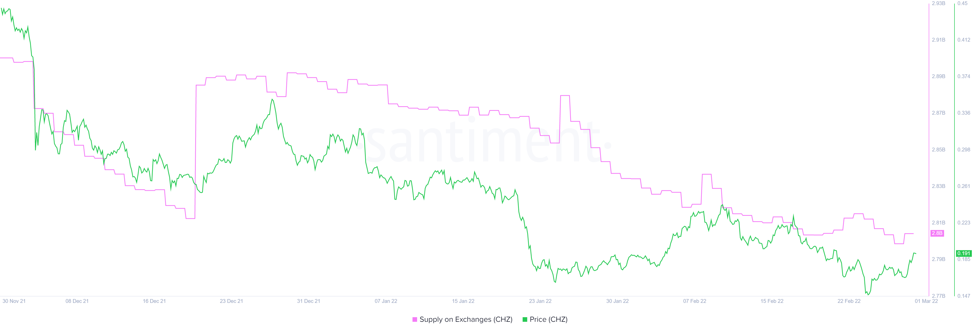Click the green Price legend square

(525, 319)
